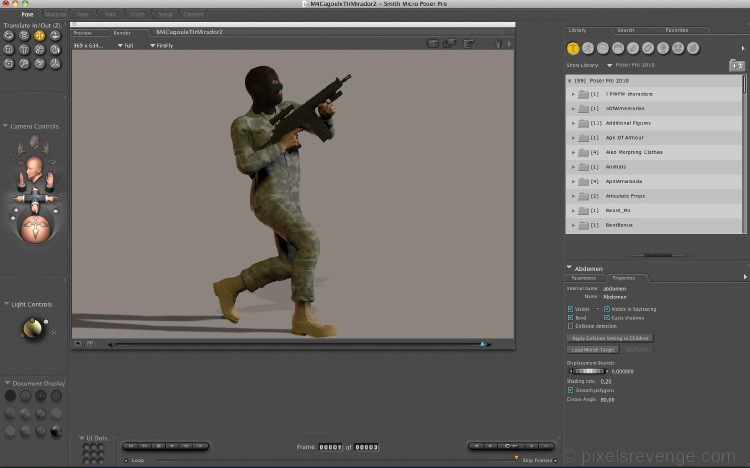Expand the '! PWFW characters' folder

pos(573,94)
